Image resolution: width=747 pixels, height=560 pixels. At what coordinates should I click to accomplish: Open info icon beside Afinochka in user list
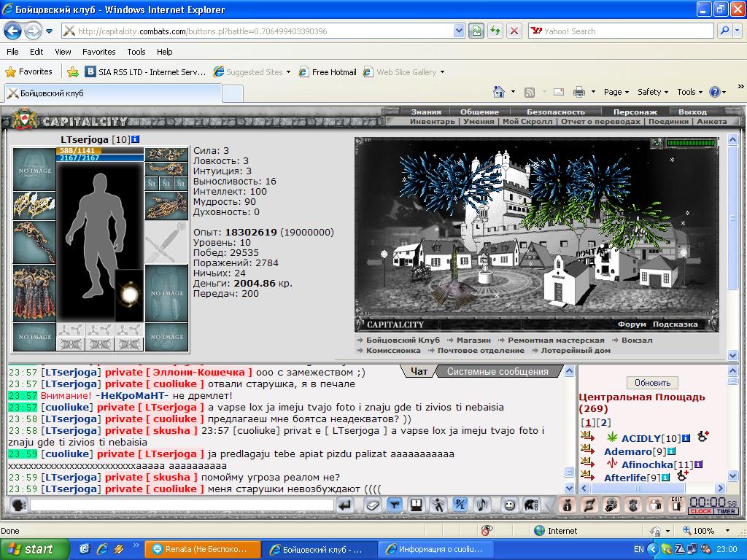698,464
